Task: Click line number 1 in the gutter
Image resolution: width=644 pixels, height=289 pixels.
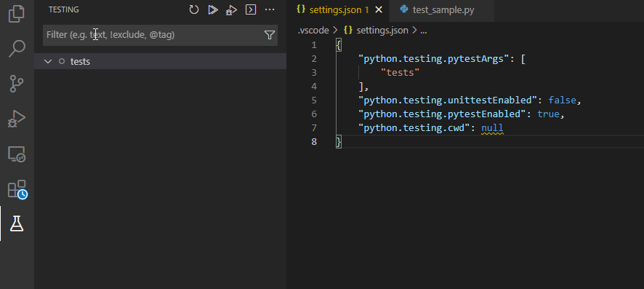Action: (x=314, y=45)
